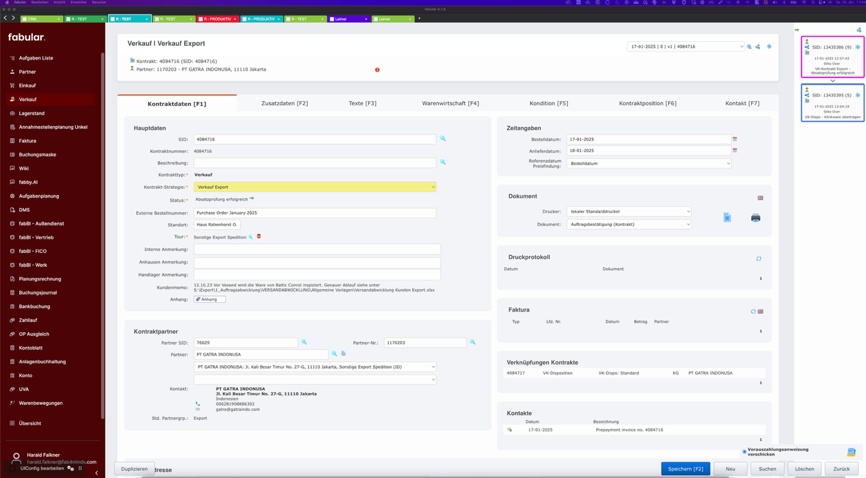Click the Externe Bestellnummer input field
This screenshot has height=478, width=866.
point(315,213)
